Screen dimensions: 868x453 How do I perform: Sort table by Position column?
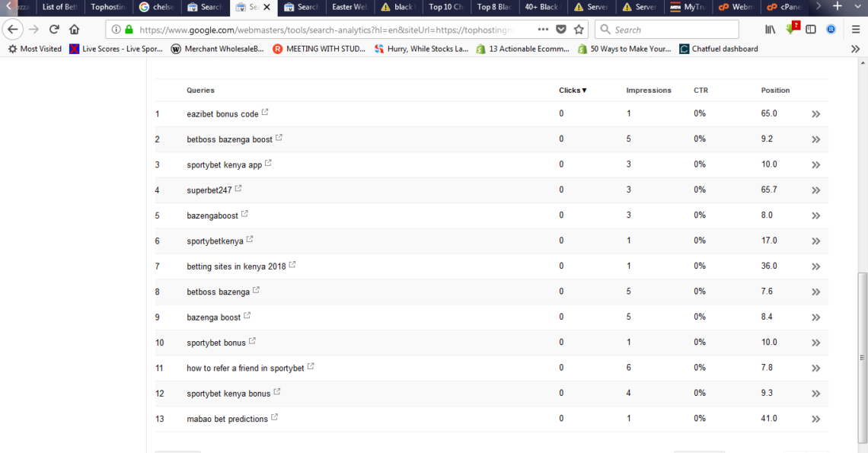(775, 91)
